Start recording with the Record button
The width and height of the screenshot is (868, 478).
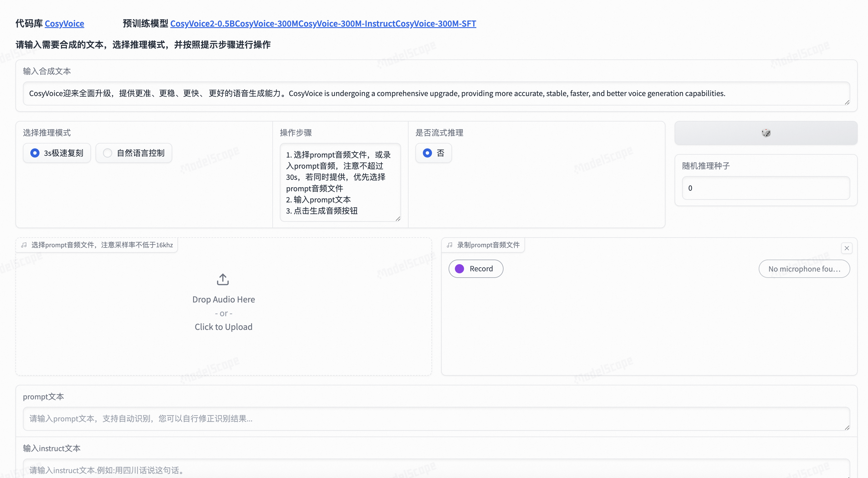(476, 269)
